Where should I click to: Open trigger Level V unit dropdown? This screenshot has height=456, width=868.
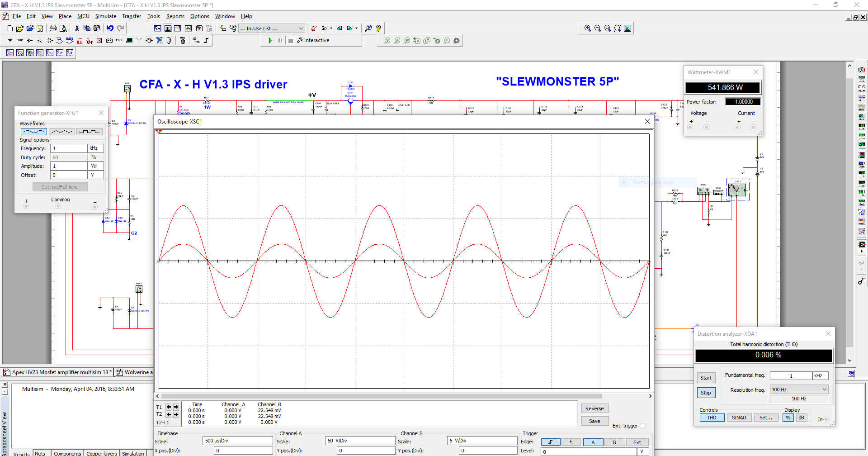(x=643, y=451)
